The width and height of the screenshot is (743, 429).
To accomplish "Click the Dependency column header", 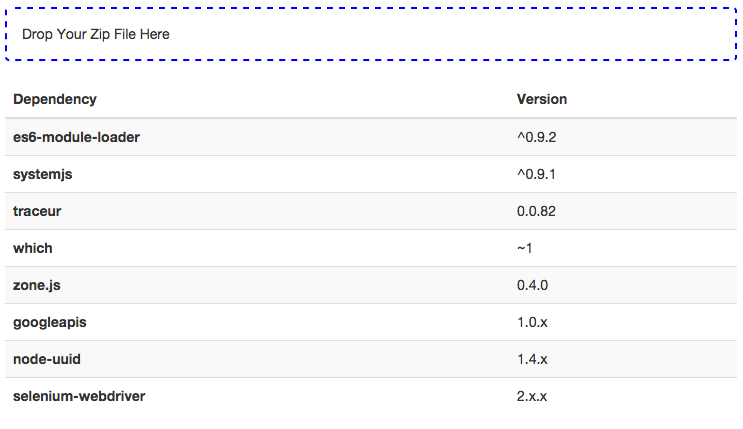I will click(55, 99).
